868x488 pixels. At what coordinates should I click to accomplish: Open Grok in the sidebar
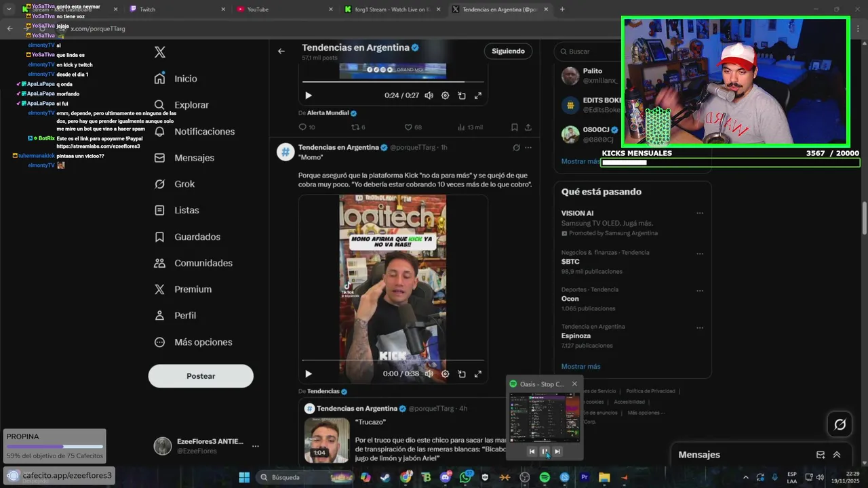tap(175, 184)
